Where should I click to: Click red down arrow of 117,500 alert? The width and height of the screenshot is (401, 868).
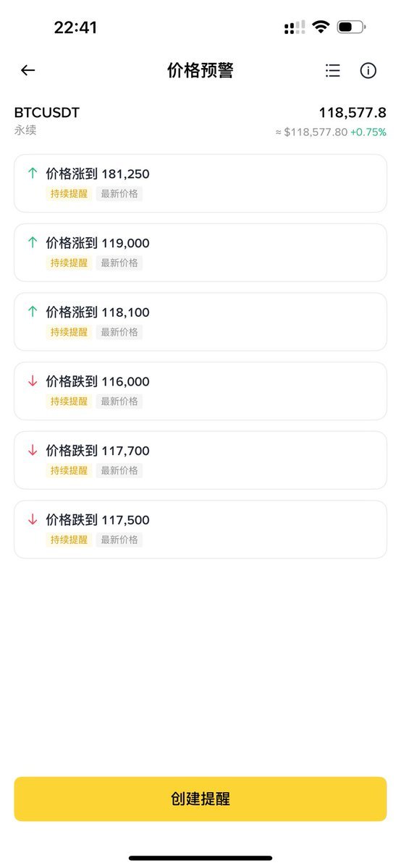[32, 519]
